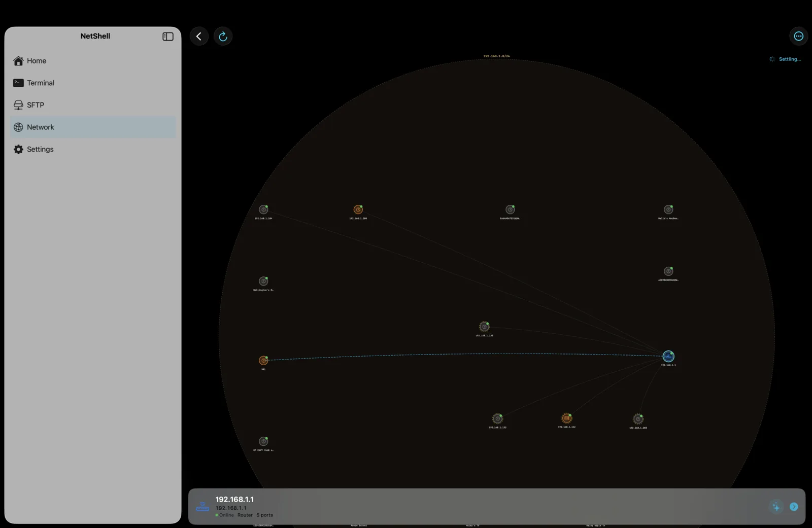The height and width of the screenshot is (528, 812).
Task: Select the orange 501 device node
Action: 263,361
